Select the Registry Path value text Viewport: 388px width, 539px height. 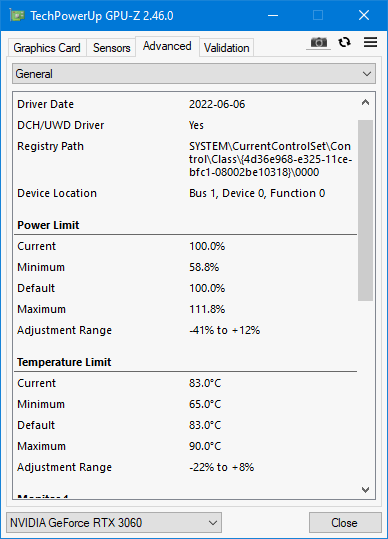270,159
